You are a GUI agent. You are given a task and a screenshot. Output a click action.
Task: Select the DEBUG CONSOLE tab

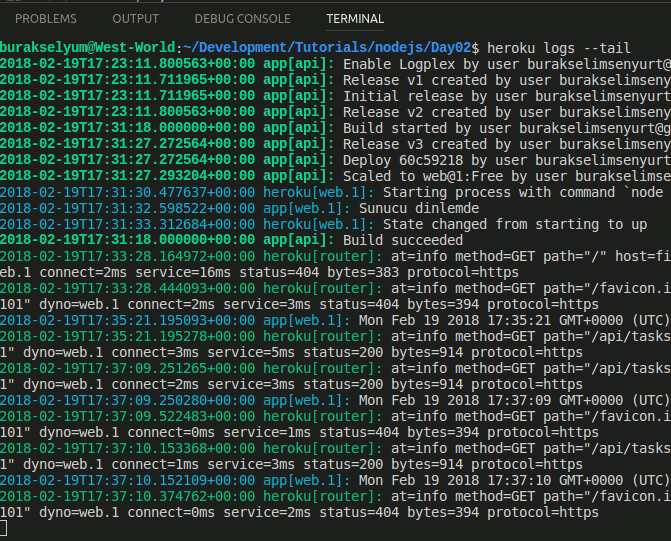pyautogui.click(x=242, y=18)
